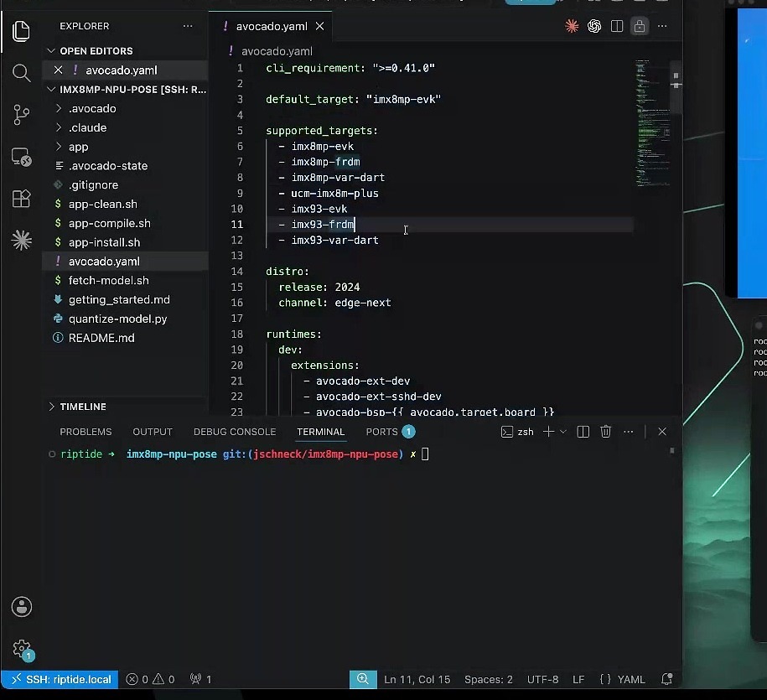This screenshot has height=700, width=767.
Task: Toggle notifications bell in status bar
Action: click(666, 679)
